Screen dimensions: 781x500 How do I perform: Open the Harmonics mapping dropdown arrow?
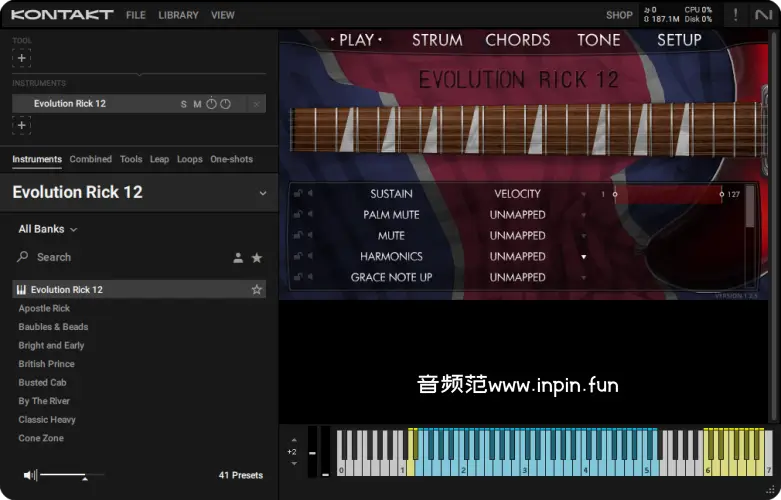point(584,257)
